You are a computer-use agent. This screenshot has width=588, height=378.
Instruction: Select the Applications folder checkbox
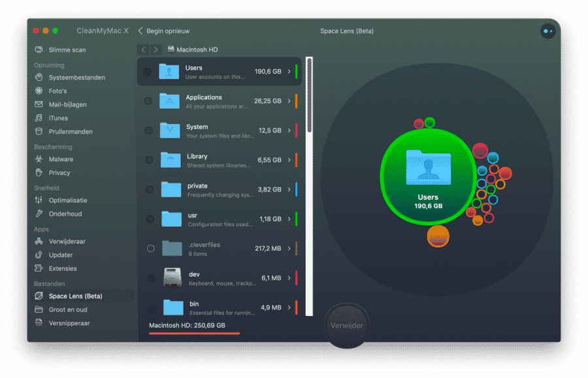(x=148, y=101)
